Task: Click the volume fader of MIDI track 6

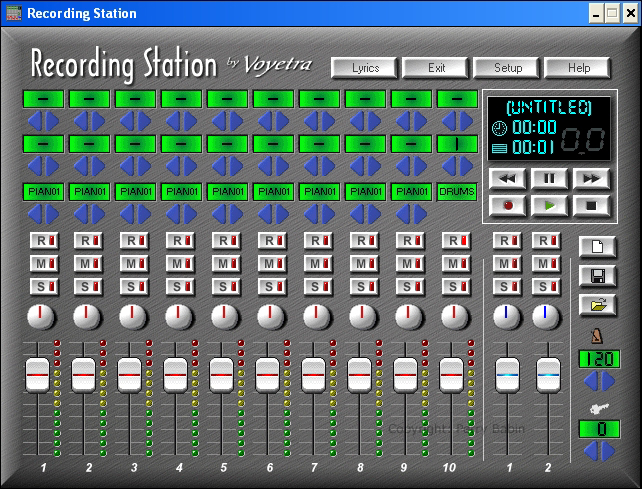Action: click(x=268, y=375)
